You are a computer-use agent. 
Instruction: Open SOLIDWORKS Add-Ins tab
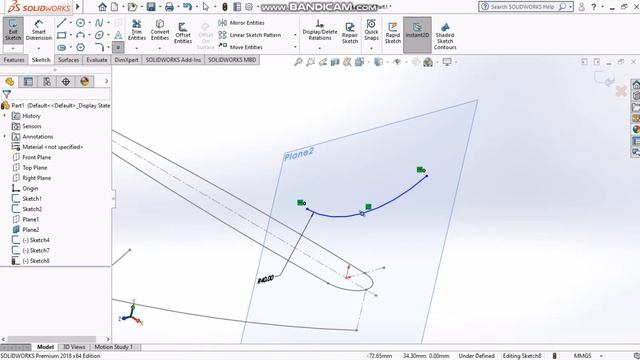(x=173, y=60)
